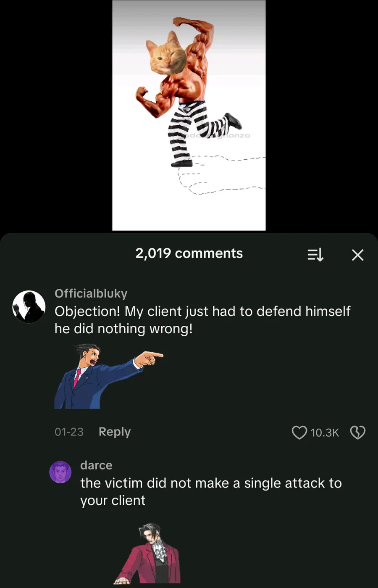Dislike Officialbluky's comment with broken heart
The width and height of the screenshot is (378, 588).
[357, 432]
